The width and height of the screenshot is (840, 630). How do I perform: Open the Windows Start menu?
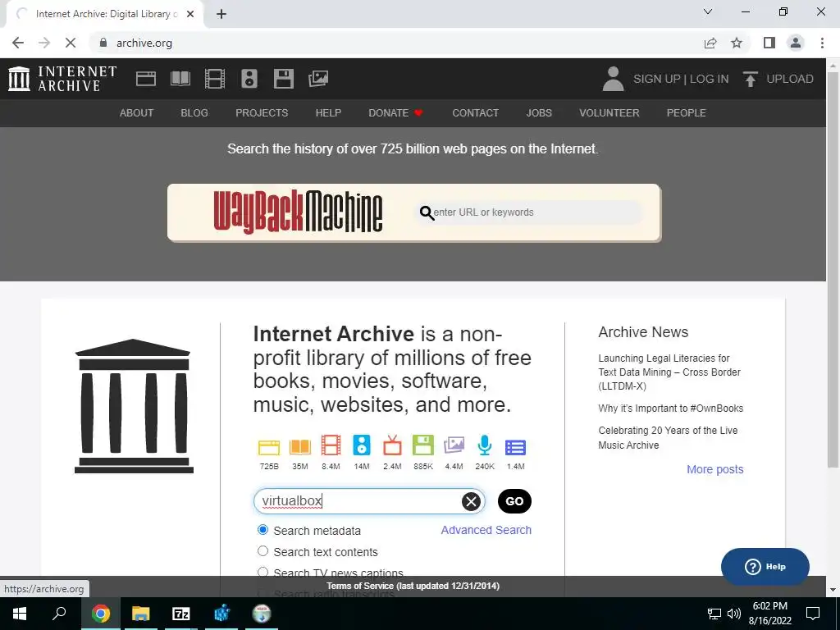20,614
